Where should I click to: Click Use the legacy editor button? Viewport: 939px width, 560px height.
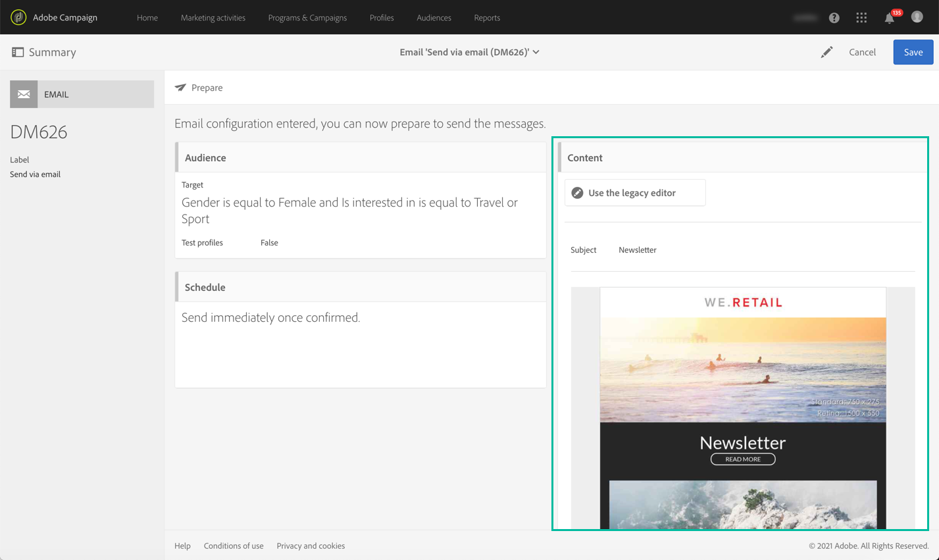tap(635, 193)
